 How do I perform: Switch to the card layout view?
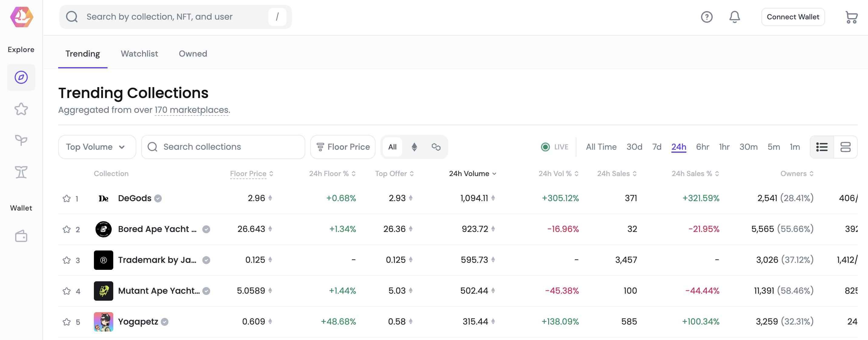[x=845, y=147]
